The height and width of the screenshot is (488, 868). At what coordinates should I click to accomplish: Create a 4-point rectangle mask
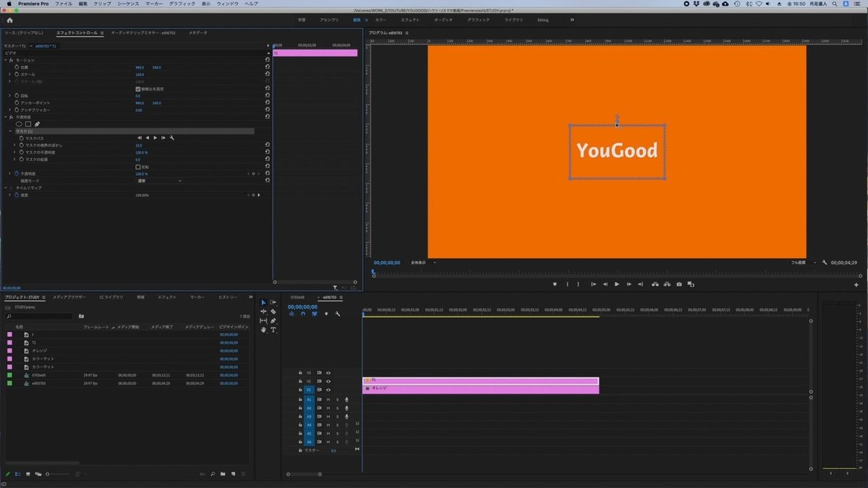(28, 124)
